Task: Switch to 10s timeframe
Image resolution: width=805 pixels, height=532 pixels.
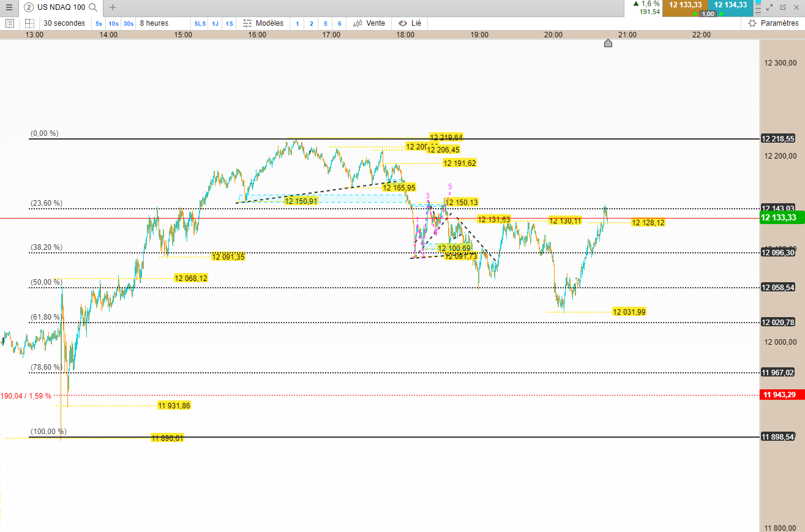Action: 113,23
